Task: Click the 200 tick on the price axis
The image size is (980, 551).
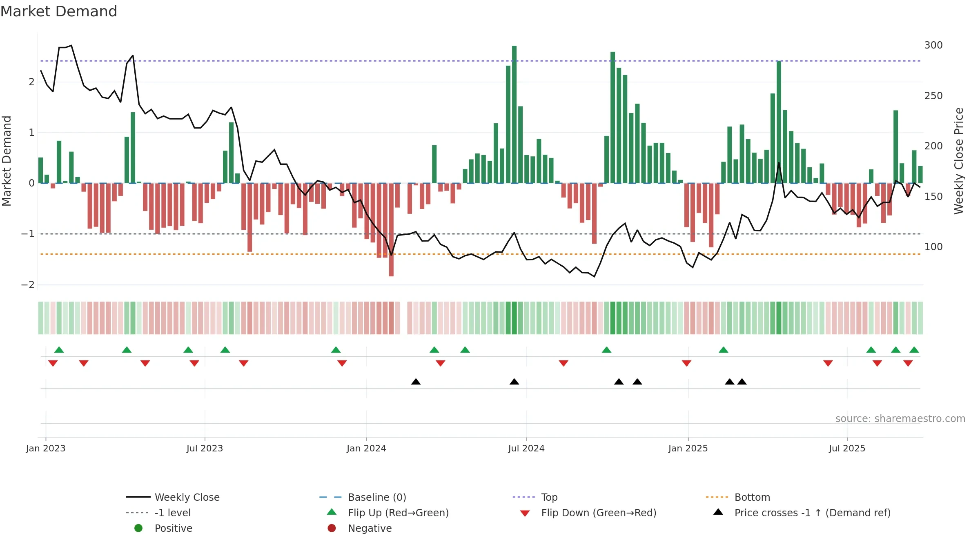Action: pyautogui.click(x=933, y=146)
